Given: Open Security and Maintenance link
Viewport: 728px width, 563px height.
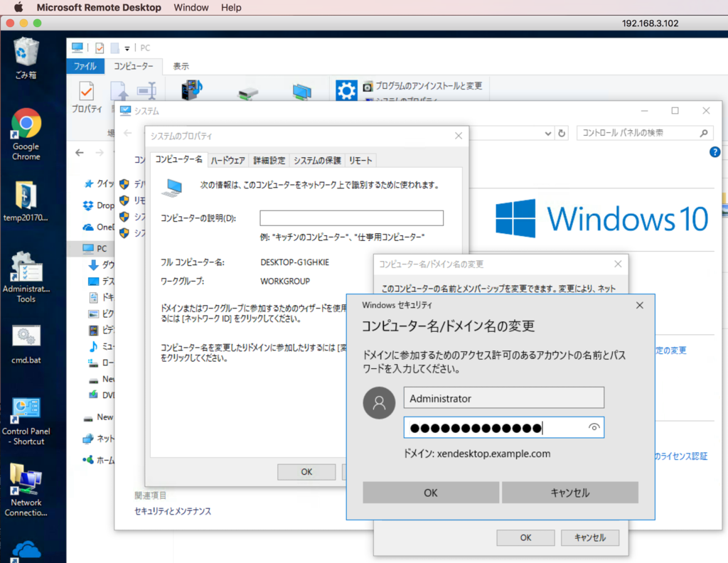Looking at the screenshot, I should [173, 511].
